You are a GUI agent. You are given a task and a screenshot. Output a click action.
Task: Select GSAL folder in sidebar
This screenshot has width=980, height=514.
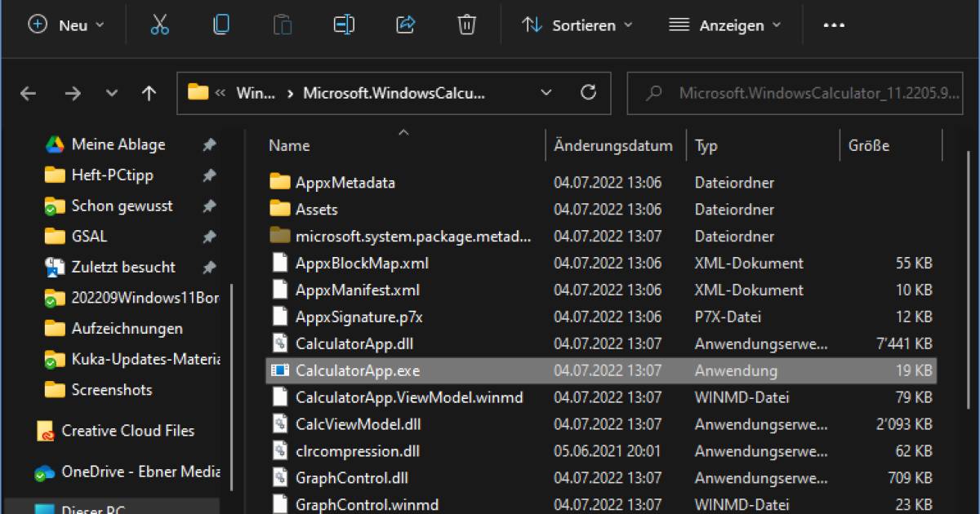89,237
